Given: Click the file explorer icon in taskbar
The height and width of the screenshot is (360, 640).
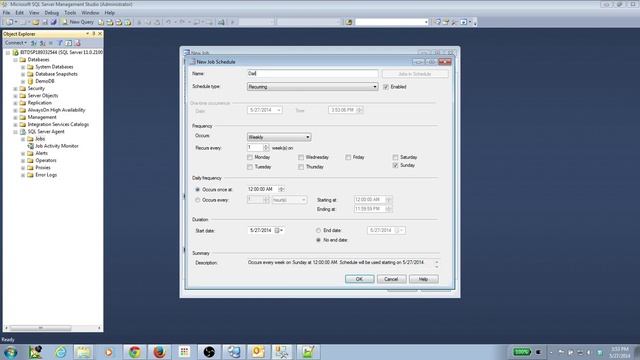Looking at the screenshot, I should coord(84,352).
